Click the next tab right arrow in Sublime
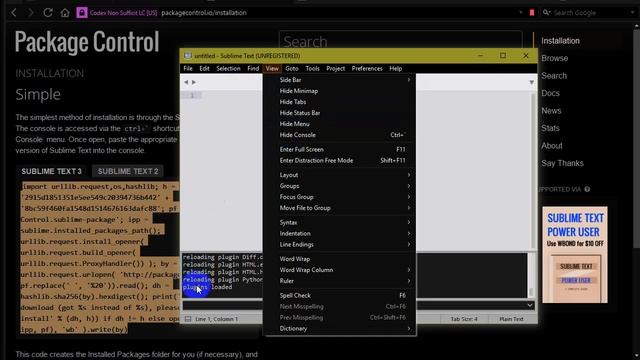 pos(194,82)
